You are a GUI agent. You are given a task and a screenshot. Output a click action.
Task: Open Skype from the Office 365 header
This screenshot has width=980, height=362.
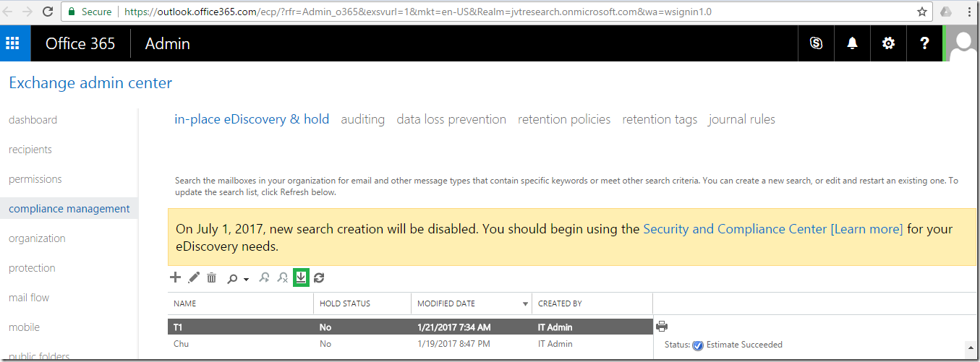(816, 43)
